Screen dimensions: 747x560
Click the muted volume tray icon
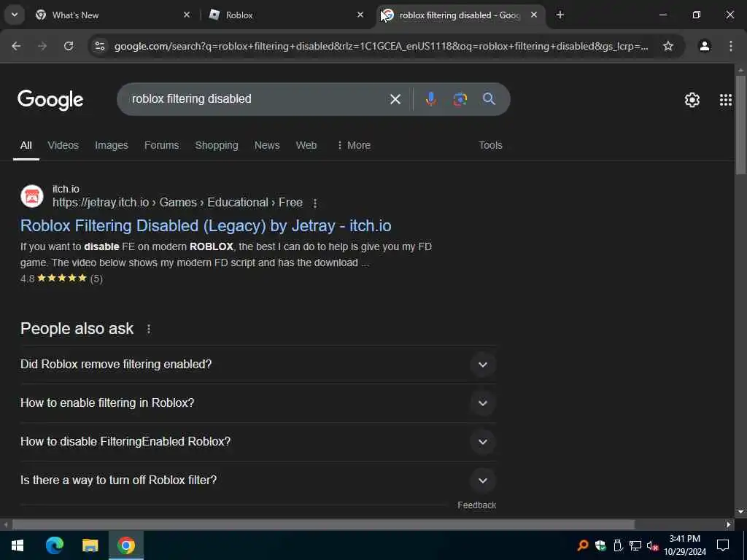point(652,545)
